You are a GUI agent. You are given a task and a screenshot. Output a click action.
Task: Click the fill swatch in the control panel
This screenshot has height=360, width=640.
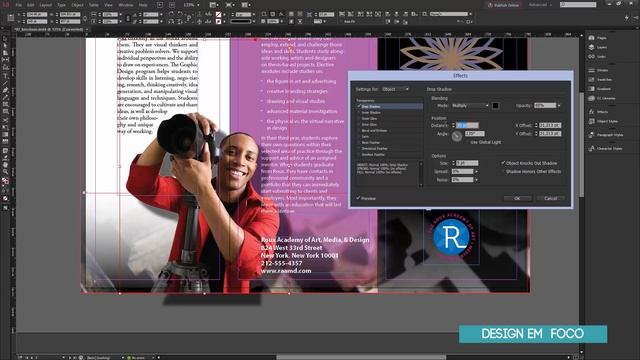coord(218,14)
